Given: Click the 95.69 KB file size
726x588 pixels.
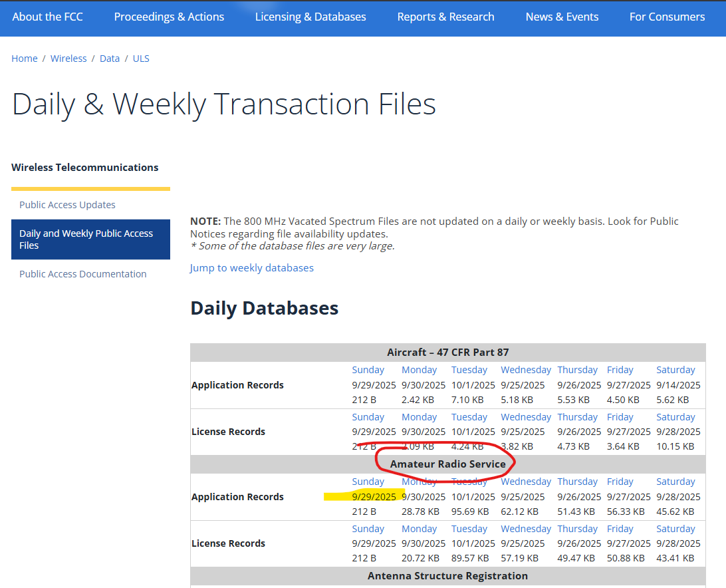Looking at the screenshot, I should 470,512.
